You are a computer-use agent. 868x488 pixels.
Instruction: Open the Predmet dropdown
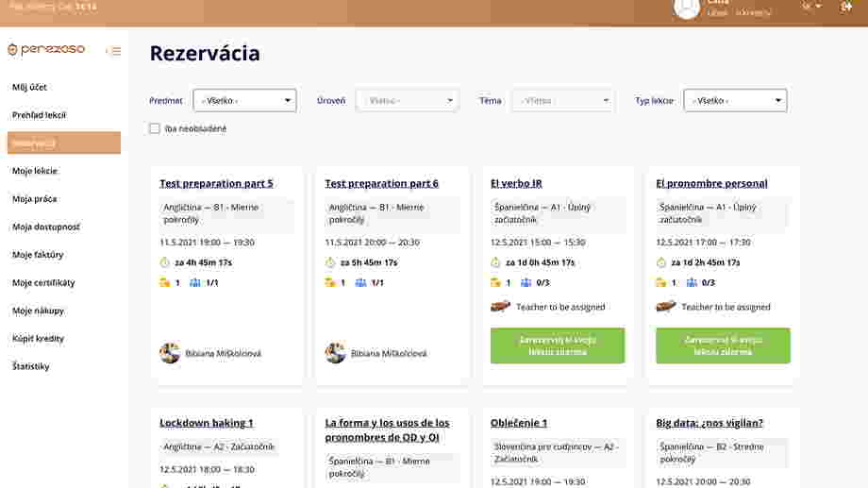tap(244, 100)
